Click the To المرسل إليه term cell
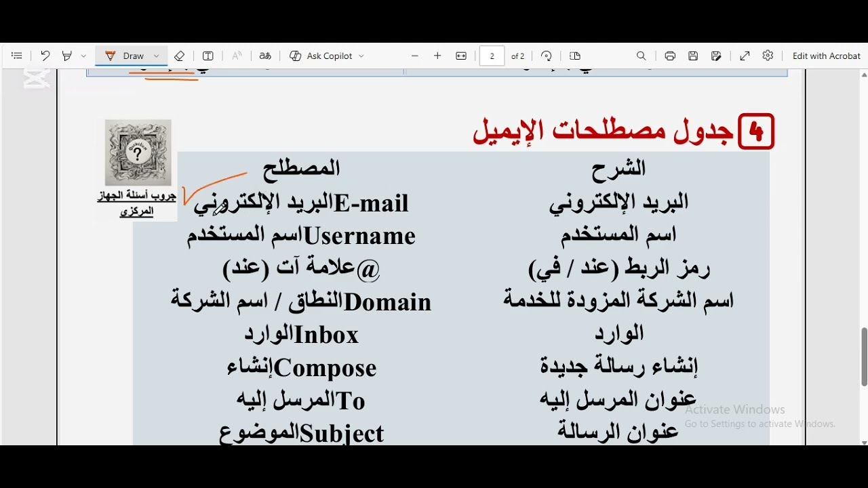Screen dimensions: 868x488 click(x=301, y=400)
